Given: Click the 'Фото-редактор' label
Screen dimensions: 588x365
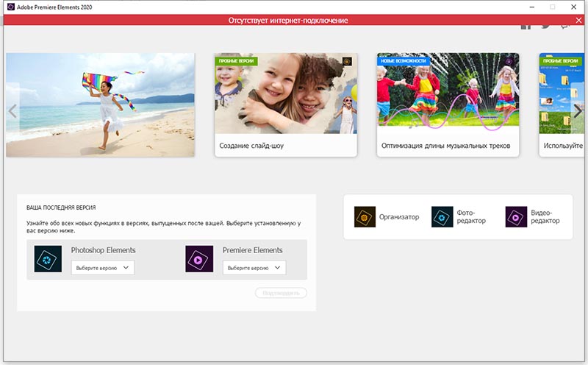Looking at the screenshot, I should 471,216.
